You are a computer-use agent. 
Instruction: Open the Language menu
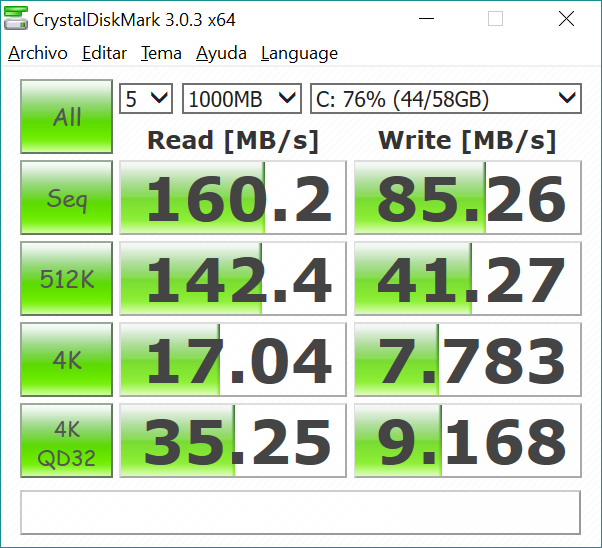click(x=299, y=53)
